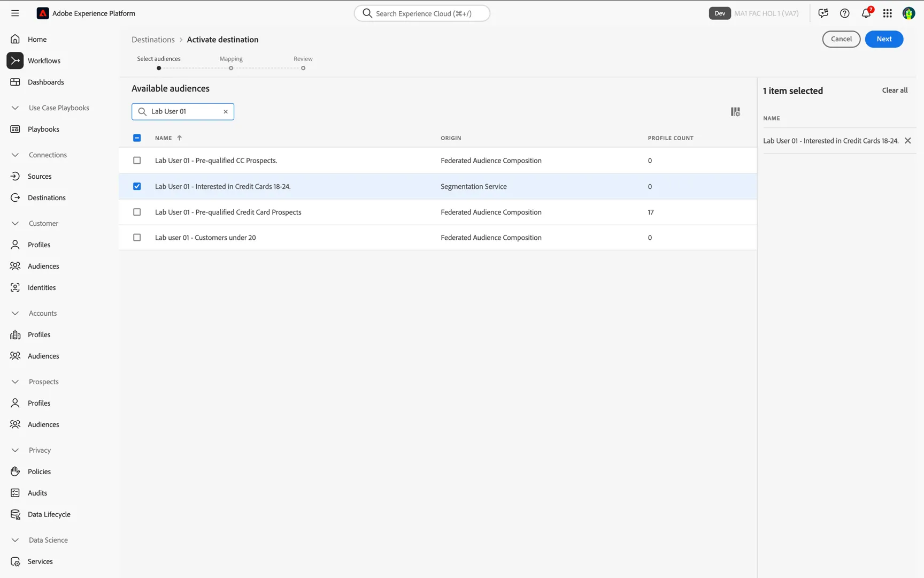Open the app switcher grid icon

(888, 13)
